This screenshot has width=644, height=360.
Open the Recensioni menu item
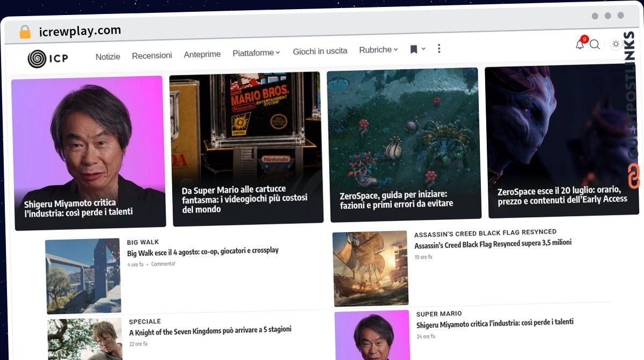pyautogui.click(x=152, y=55)
